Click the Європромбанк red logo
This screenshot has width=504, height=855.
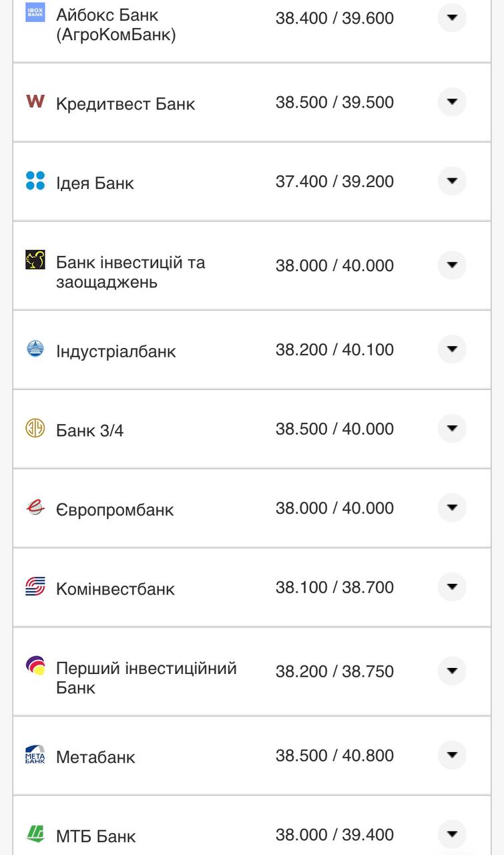coord(35,507)
